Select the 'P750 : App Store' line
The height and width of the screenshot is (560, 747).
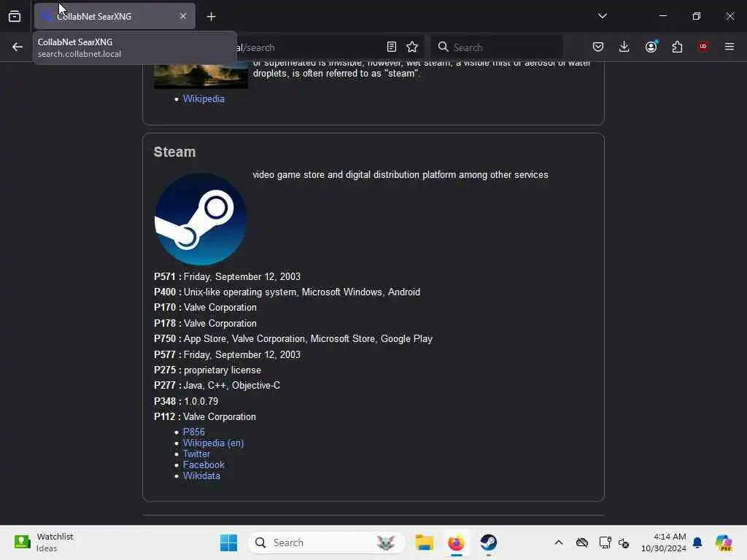click(293, 338)
